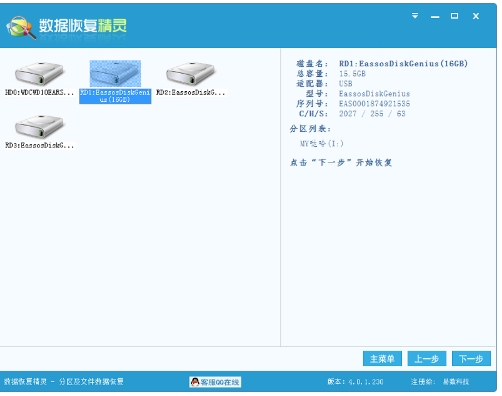502x396 pixels.
Task: Click the 15.5GB total capacity value
Action: click(352, 74)
